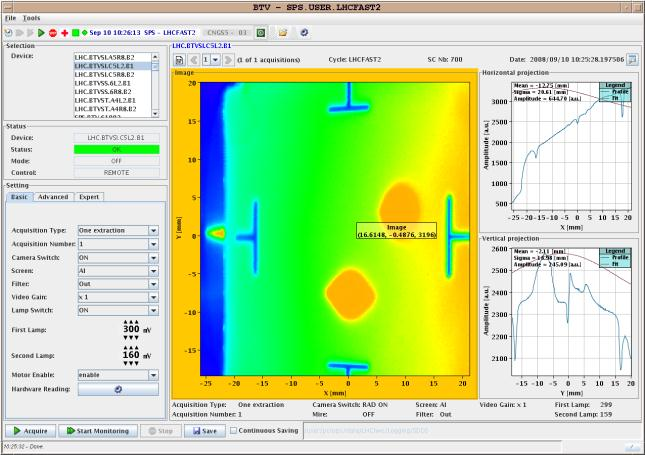Decrease First Lamp value down arrows
Image resolution: width=645 pixels, height=455 pixels.
(x=131, y=338)
